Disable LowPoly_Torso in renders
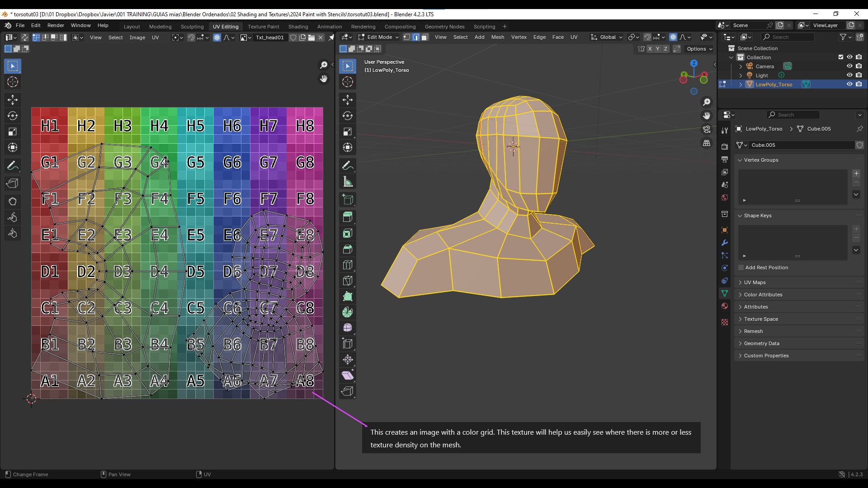Image resolution: width=868 pixels, height=488 pixels. pos(859,84)
